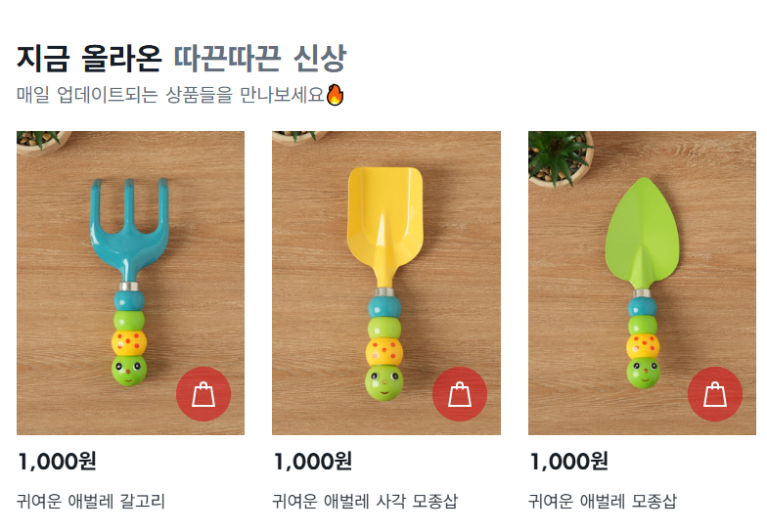767x532 pixels.
Task: Open the blue caterpillar rake product image
Action: click(131, 283)
